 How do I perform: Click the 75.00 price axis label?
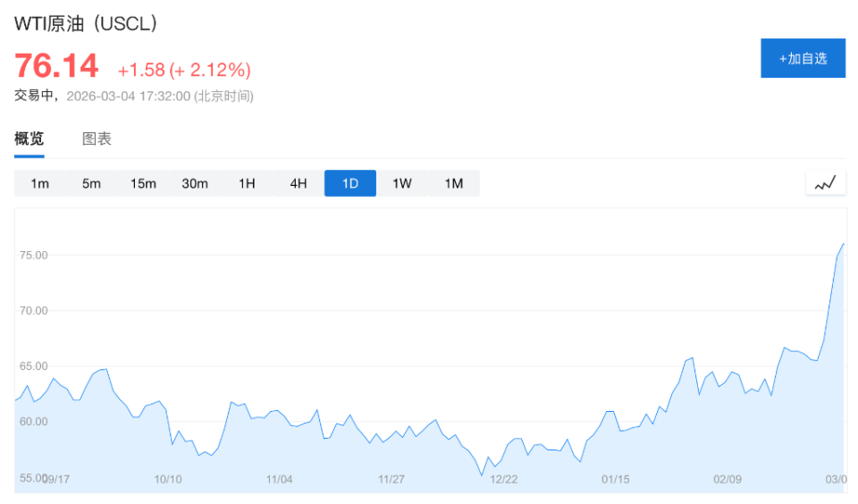click(33, 255)
